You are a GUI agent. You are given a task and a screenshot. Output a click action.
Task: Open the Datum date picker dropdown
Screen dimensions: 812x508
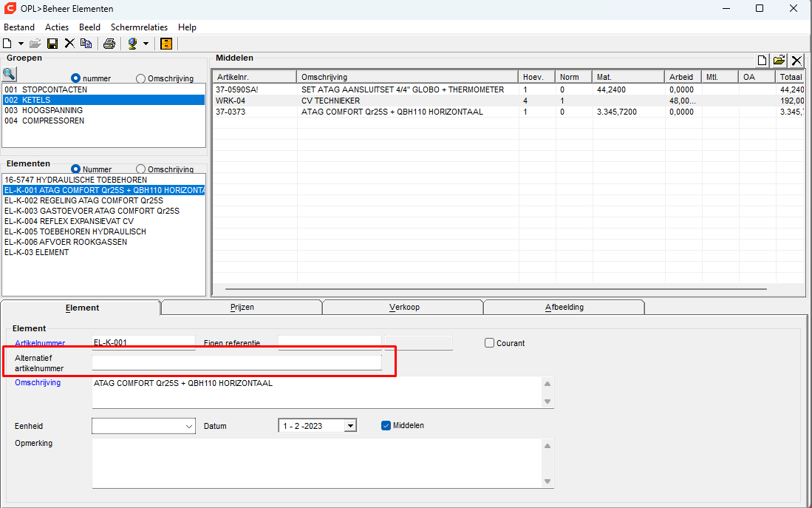click(x=351, y=426)
